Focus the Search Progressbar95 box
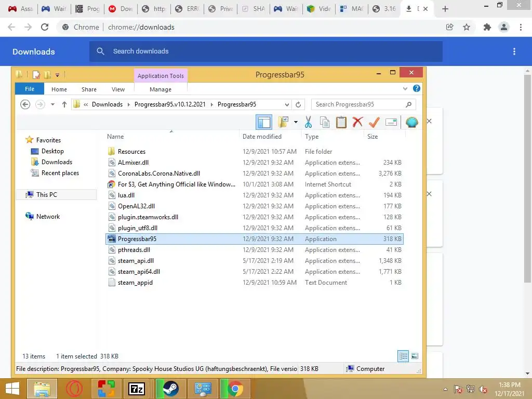Image resolution: width=532 pixels, height=399 pixels. (x=363, y=104)
